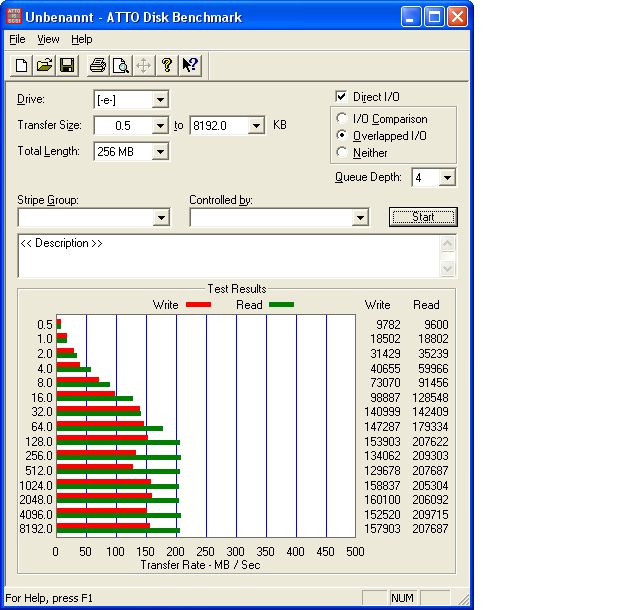Expand the Stripe Group dropdown
Viewport: 640px width, 610px height.
click(x=161, y=218)
